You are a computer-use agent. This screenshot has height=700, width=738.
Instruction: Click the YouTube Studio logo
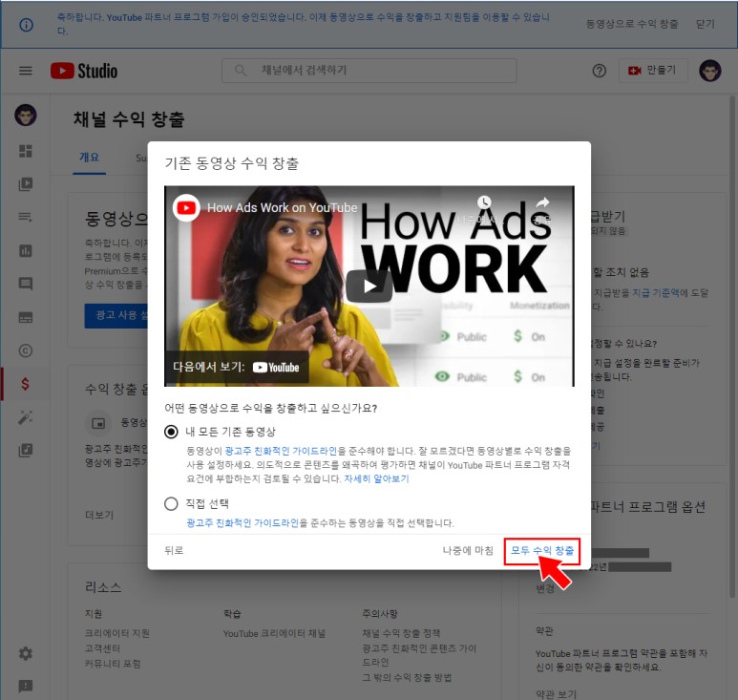tap(84, 71)
